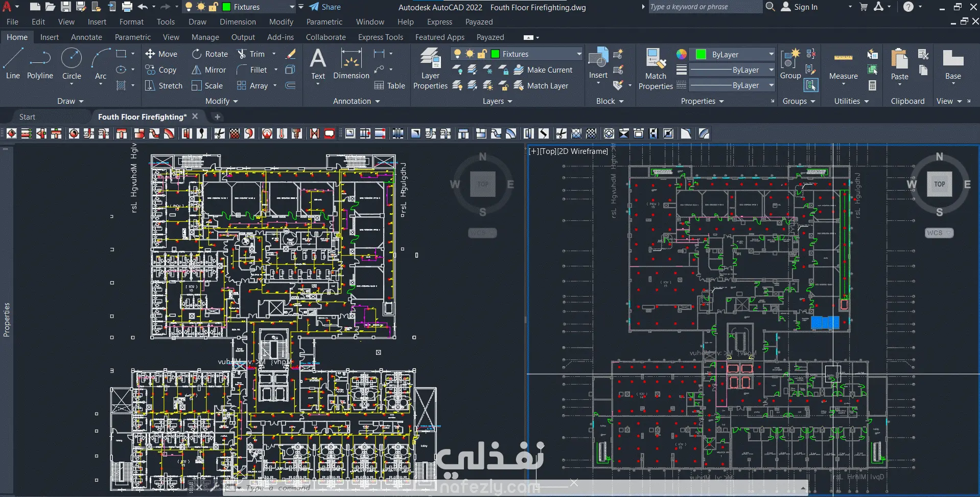
Task: Expand the Layers panel
Action: click(x=498, y=101)
